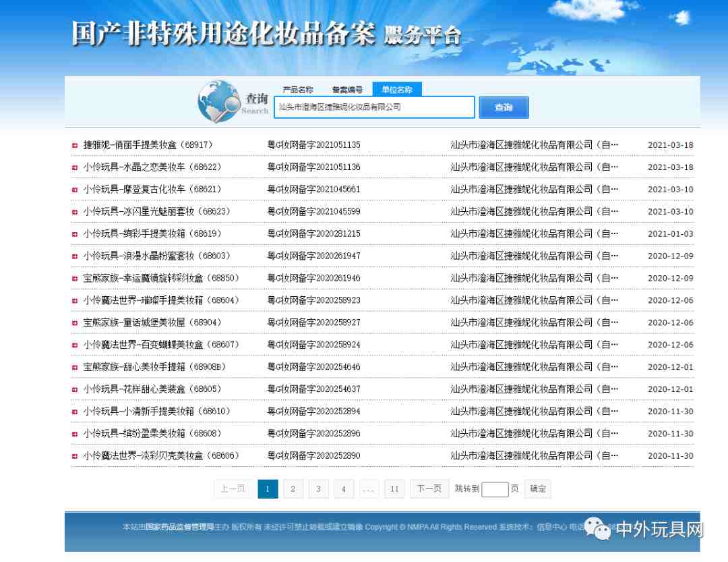Click red bullet icon beside 水晶之恋美妆车
The height and width of the screenshot is (562, 728).
[75, 168]
